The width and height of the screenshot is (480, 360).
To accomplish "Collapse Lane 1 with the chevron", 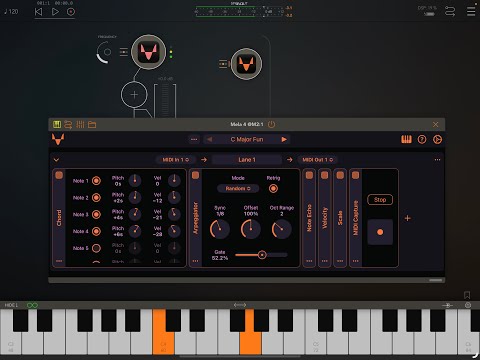I will 56,160.
